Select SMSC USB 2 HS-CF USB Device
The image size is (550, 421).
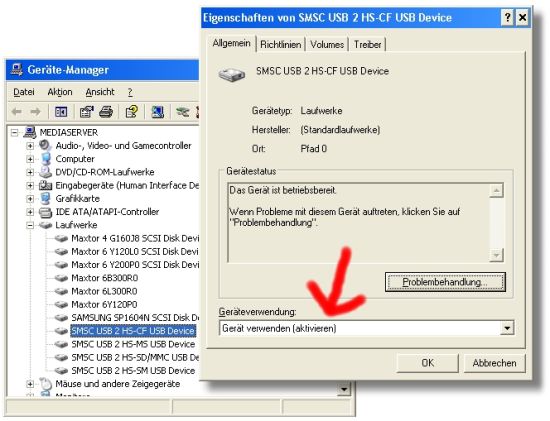tap(133, 331)
